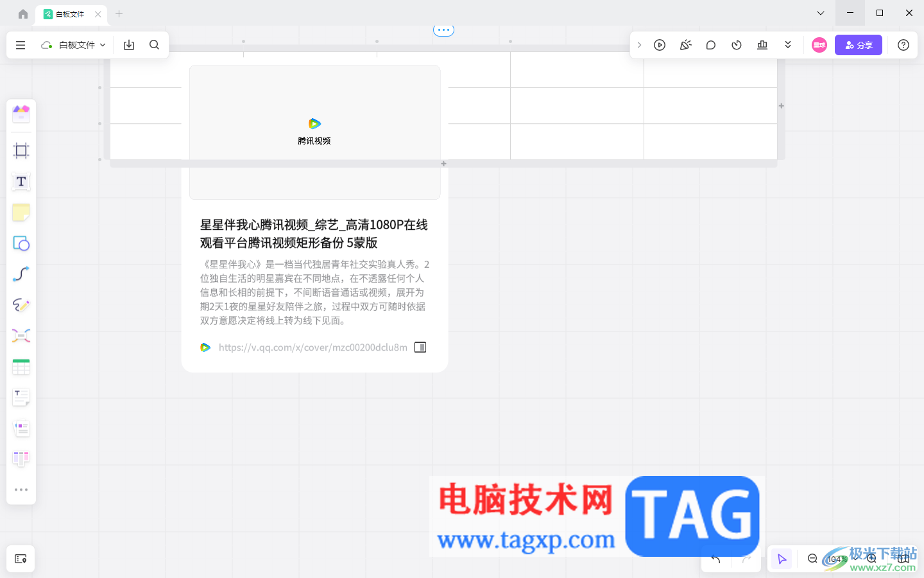Insert a Table from sidebar
Viewport: 924px width, 578px height.
[x=21, y=367]
